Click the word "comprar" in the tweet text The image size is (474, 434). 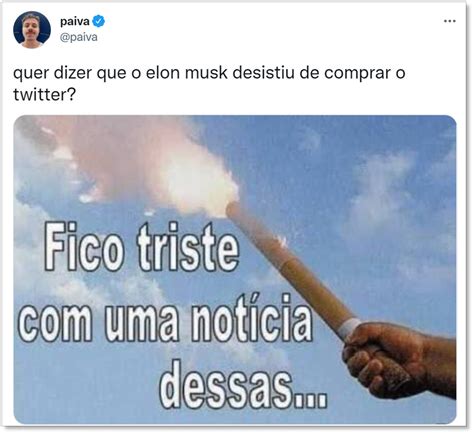(x=357, y=75)
